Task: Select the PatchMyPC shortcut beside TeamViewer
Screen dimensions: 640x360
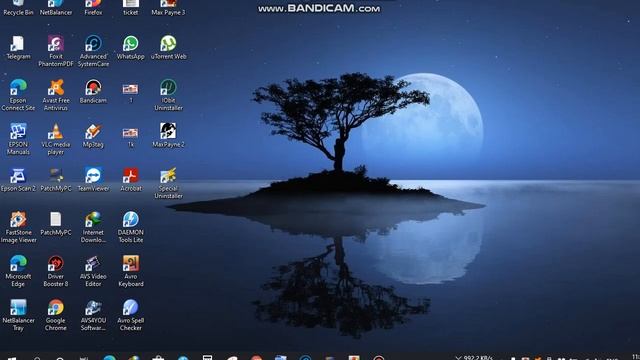Action: pyautogui.click(x=56, y=176)
